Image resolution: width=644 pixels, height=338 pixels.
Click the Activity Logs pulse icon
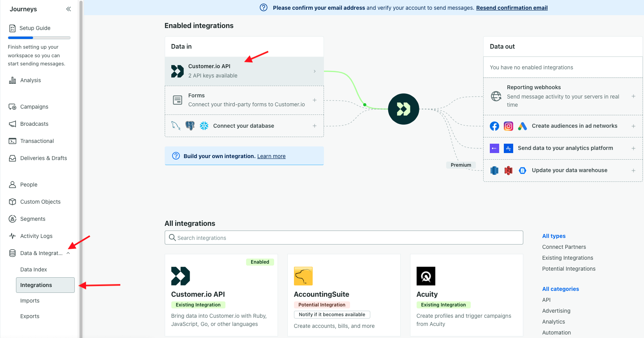(12, 236)
